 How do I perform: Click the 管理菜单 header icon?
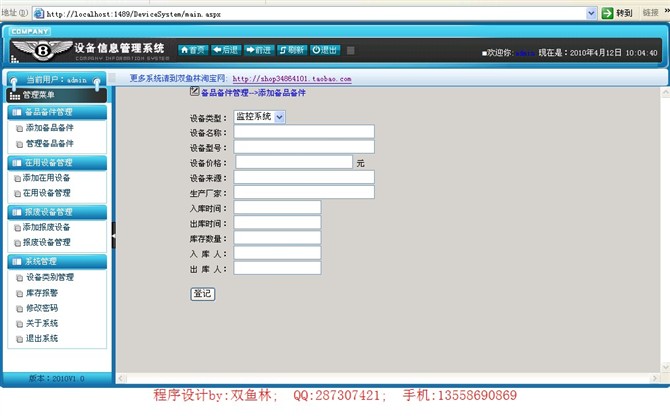[x=15, y=95]
